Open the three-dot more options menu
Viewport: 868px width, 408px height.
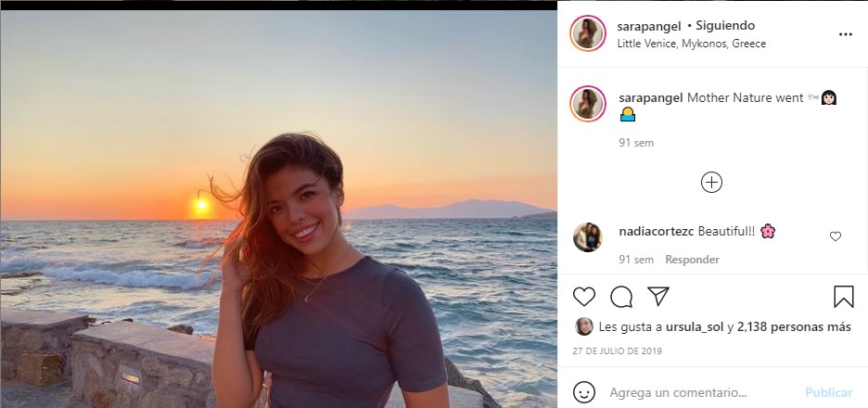coord(845,34)
